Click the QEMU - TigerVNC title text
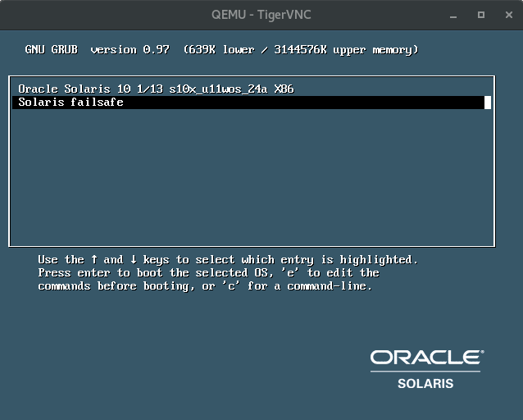This screenshot has width=523, height=420. 261,15
